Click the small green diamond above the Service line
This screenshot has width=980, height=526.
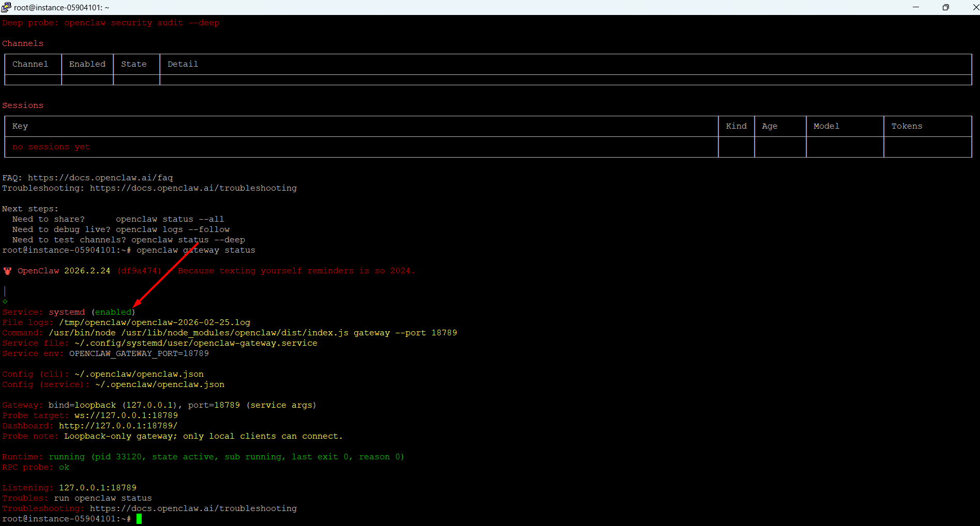(x=5, y=301)
